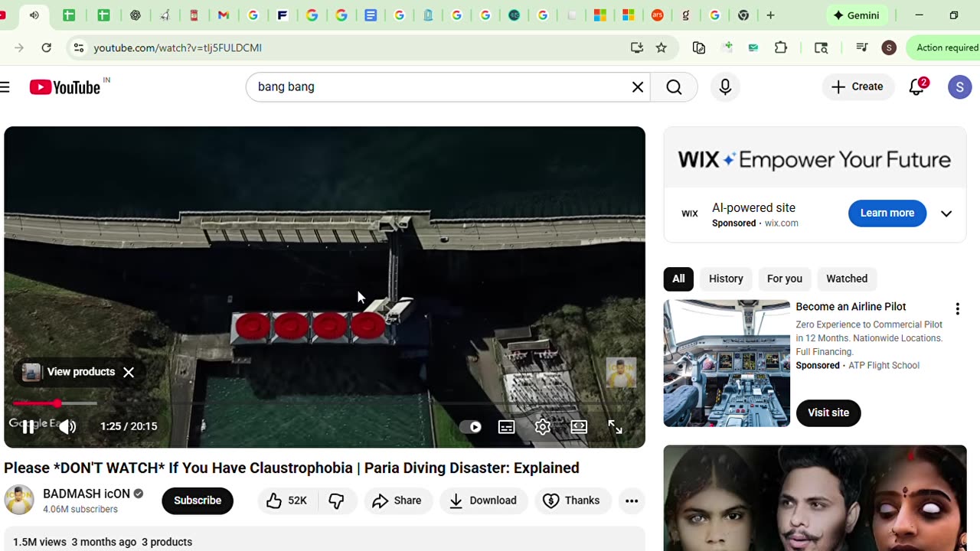Download the video
Image resolution: width=980 pixels, height=551 pixels.
pyautogui.click(x=483, y=500)
